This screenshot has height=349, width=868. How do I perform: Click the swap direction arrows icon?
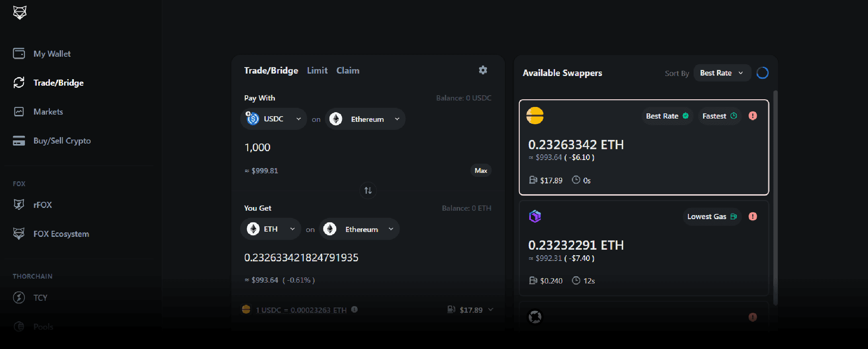tap(368, 190)
